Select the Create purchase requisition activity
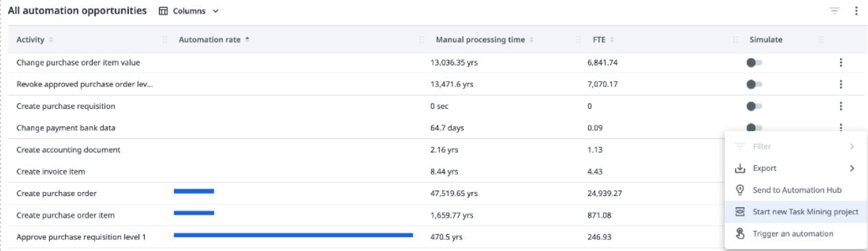The width and height of the screenshot is (868, 251). (66, 106)
